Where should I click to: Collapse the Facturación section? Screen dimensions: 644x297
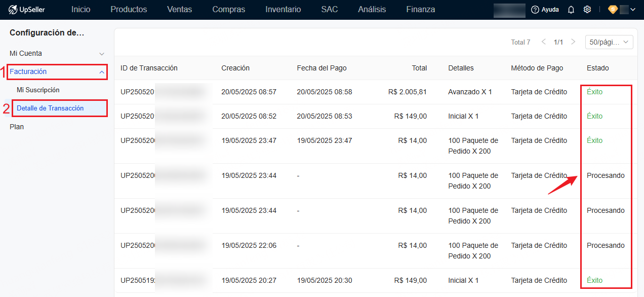57,71
